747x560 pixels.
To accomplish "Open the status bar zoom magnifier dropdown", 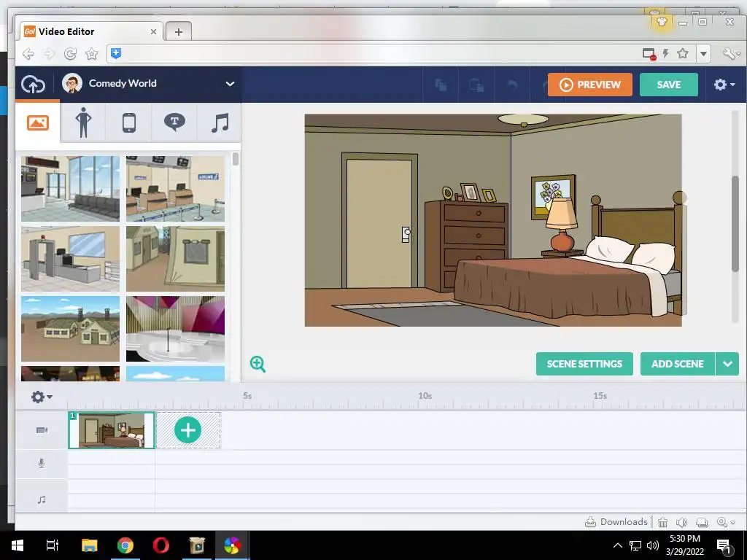I will (726, 522).
